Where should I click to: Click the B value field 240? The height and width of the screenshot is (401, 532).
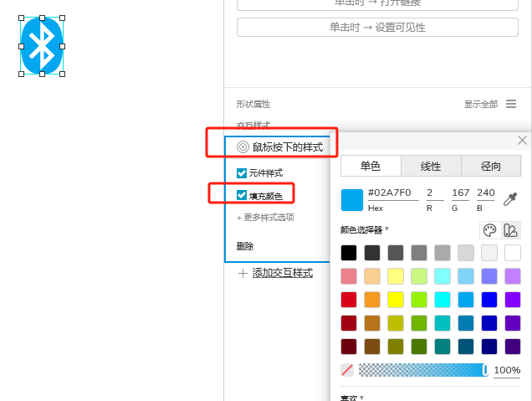point(486,193)
